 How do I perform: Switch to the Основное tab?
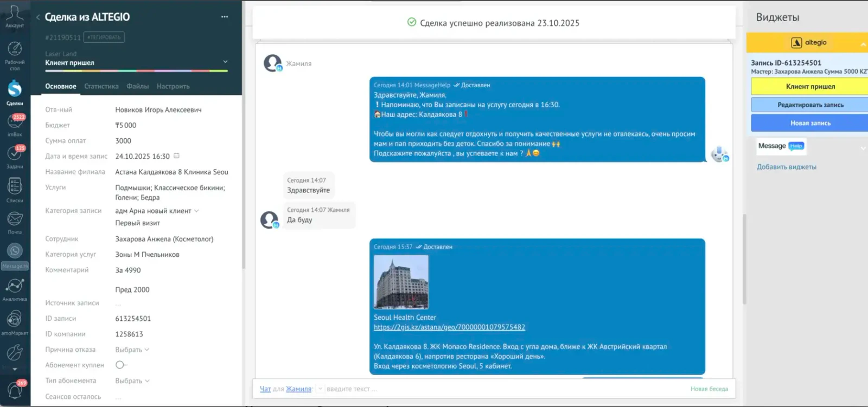click(x=61, y=86)
